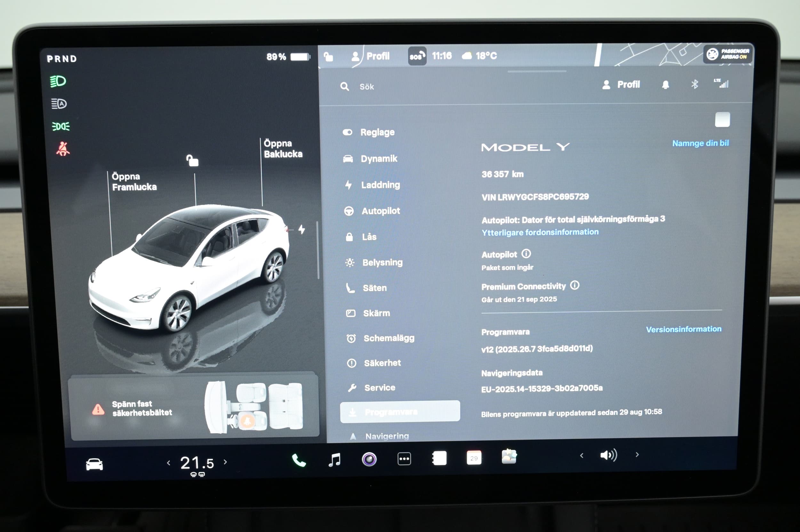This screenshot has height=532, width=800.
Task: Tap the PRND gear indicator
Action: [62, 59]
